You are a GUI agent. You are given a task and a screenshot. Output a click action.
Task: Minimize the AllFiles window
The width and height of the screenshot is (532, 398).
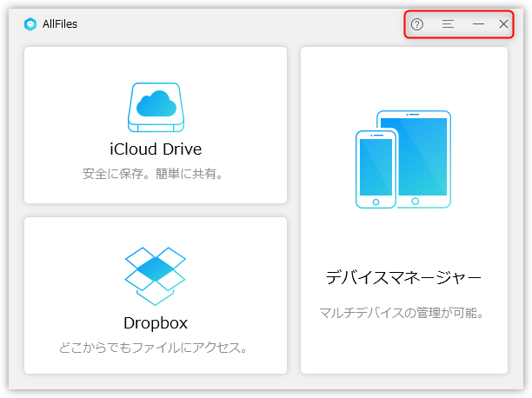pos(478,24)
